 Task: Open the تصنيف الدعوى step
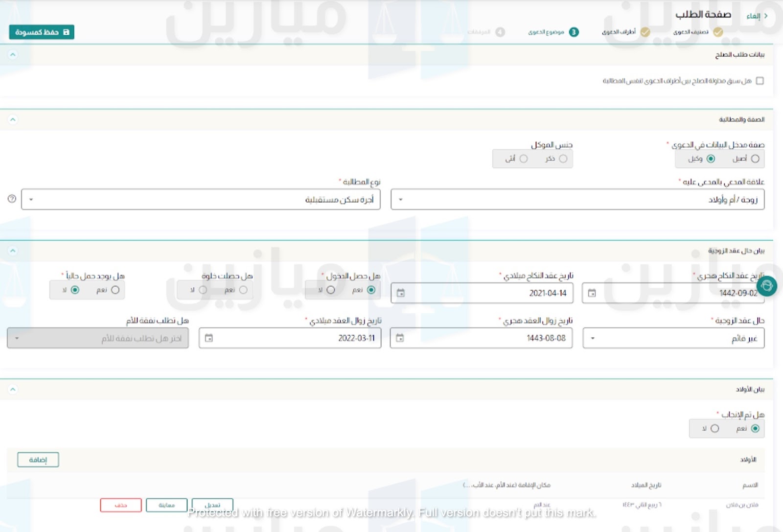tap(697, 32)
